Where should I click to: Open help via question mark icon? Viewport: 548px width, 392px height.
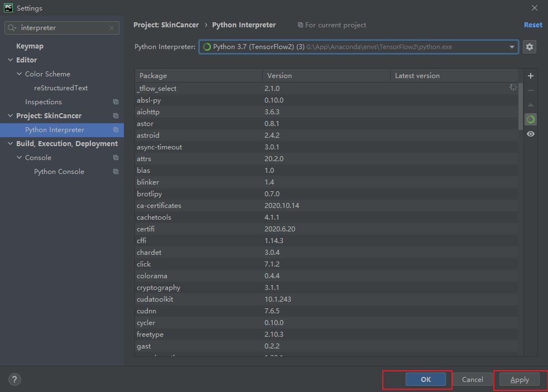coord(15,379)
